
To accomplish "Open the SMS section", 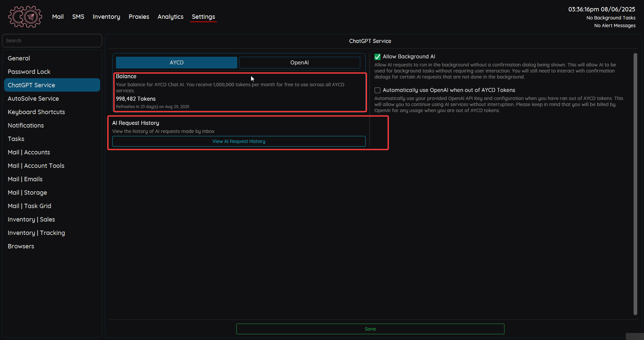I will click(x=78, y=16).
